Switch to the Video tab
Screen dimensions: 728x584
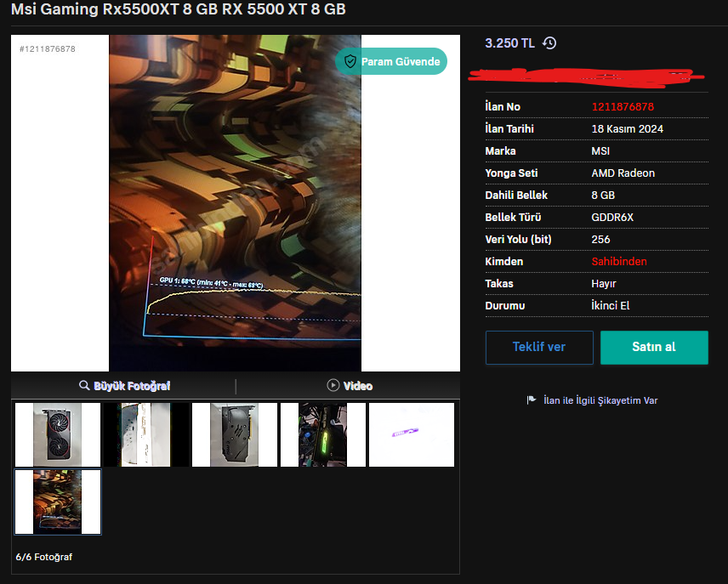point(349,386)
